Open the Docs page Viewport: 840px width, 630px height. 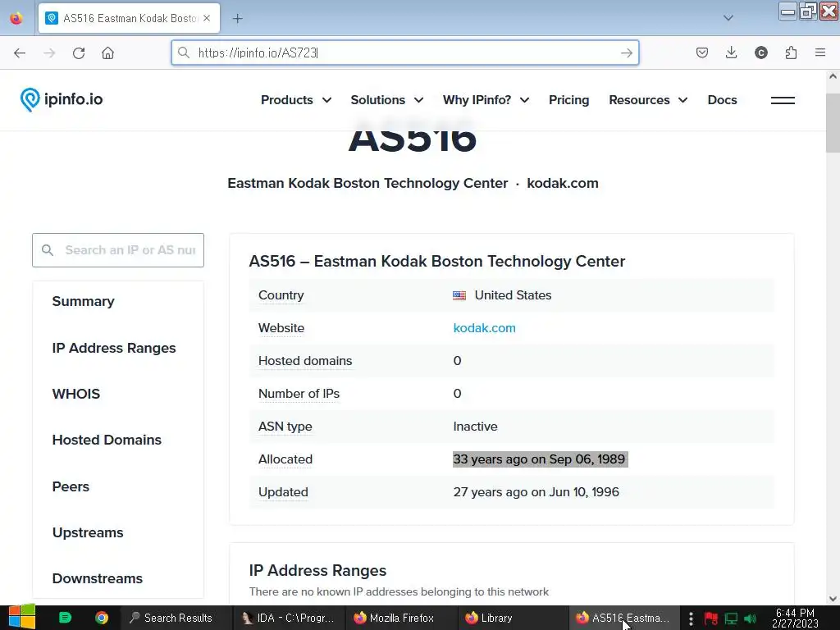click(722, 100)
